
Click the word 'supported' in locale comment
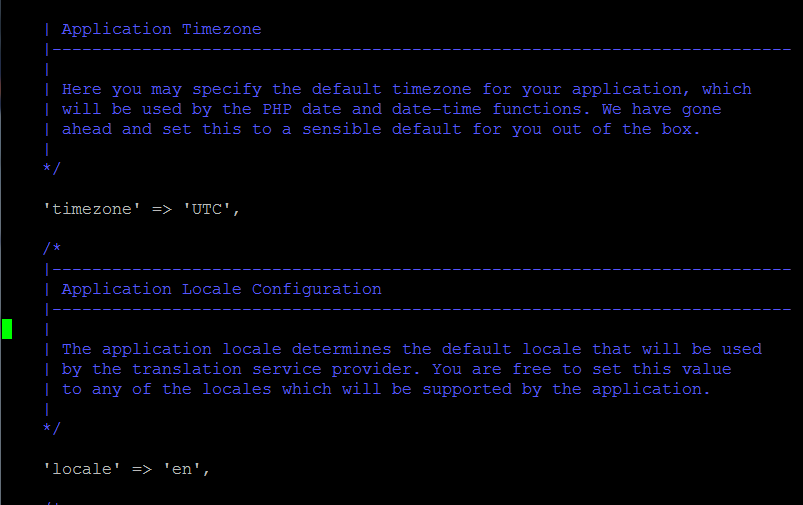coord(467,389)
